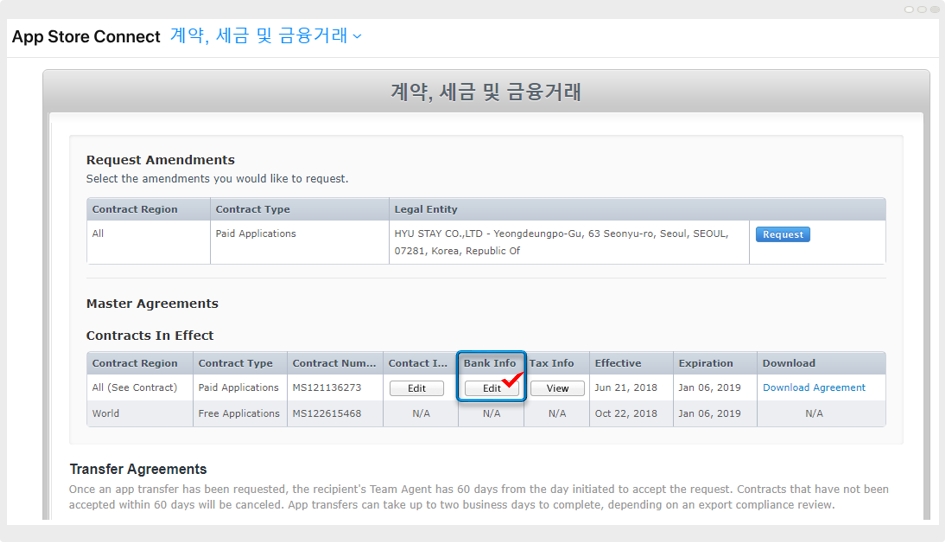Click the App Store Connect title
The height and width of the screenshot is (542, 945).
[x=86, y=37]
